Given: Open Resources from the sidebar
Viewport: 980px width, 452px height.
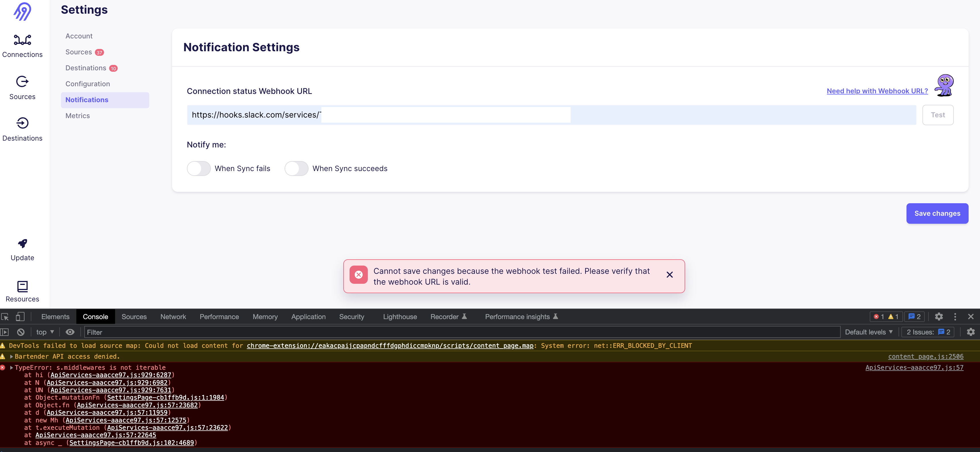Looking at the screenshot, I should coord(22,287).
